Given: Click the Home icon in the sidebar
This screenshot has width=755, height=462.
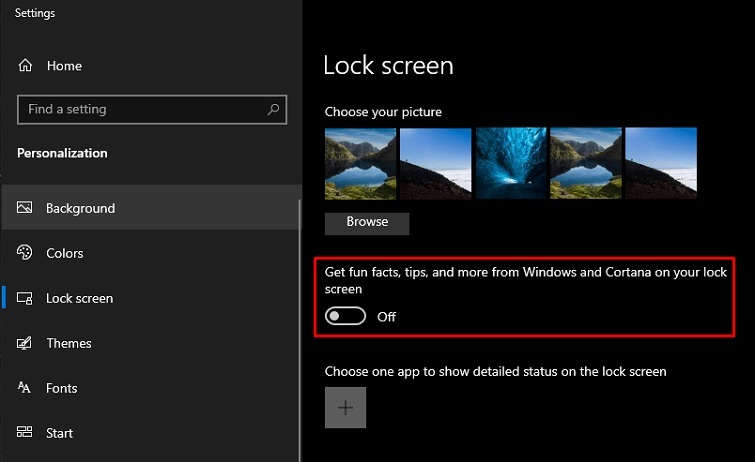Looking at the screenshot, I should coord(25,66).
